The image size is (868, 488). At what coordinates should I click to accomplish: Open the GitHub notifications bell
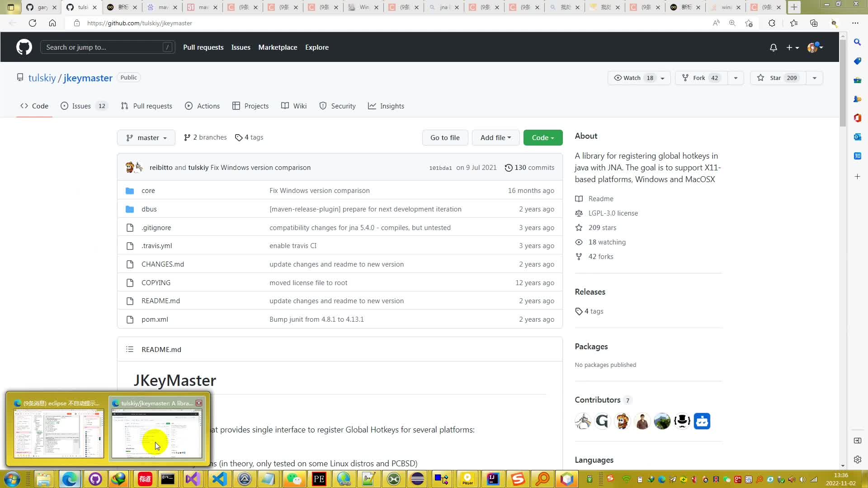pos(773,47)
